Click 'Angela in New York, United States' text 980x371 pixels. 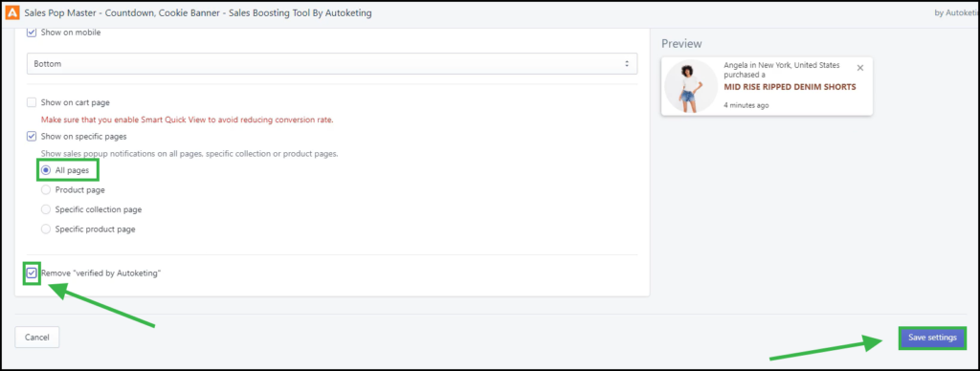click(782, 65)
